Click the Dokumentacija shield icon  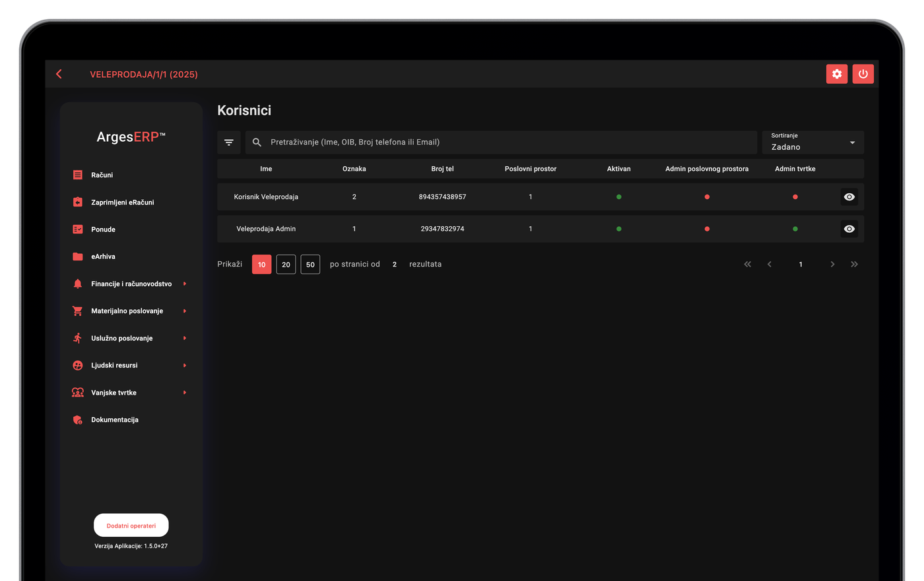click(x=78, y=419)
